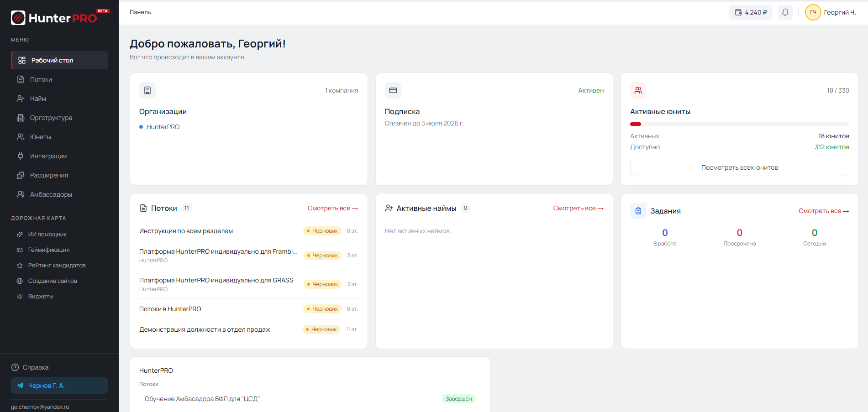Click the В работе tasks counter

665,237
